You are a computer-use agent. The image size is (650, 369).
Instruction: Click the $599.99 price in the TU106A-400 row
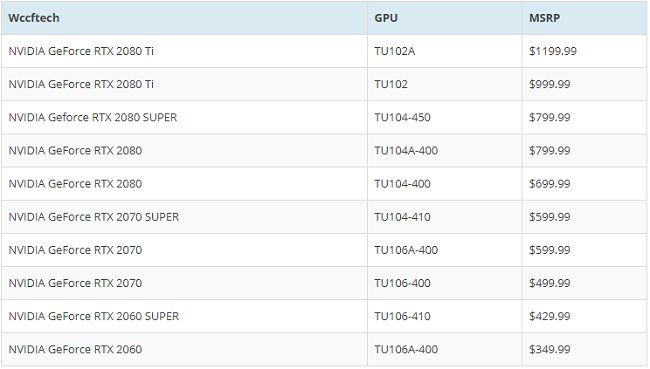pos(550,250)
